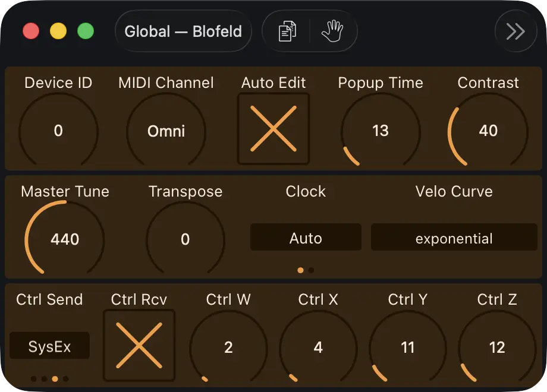Close the window with the red button

coord(31,31)
